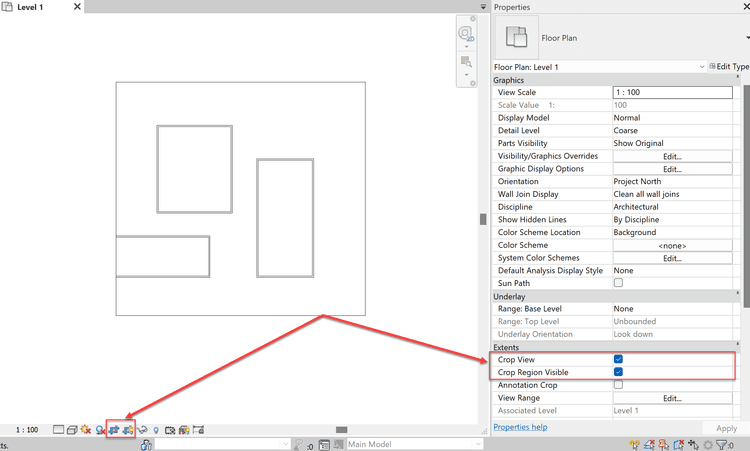Click the View Scale value field

tap(672, 92)
